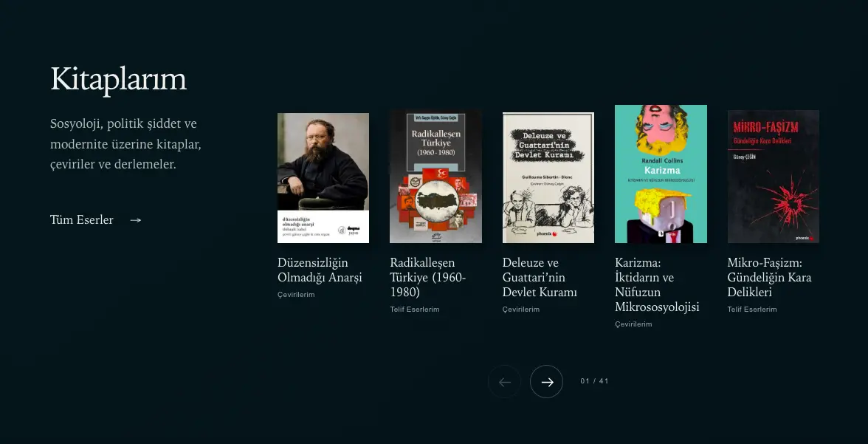View the Karizma book cover

(x=661, y=174)
